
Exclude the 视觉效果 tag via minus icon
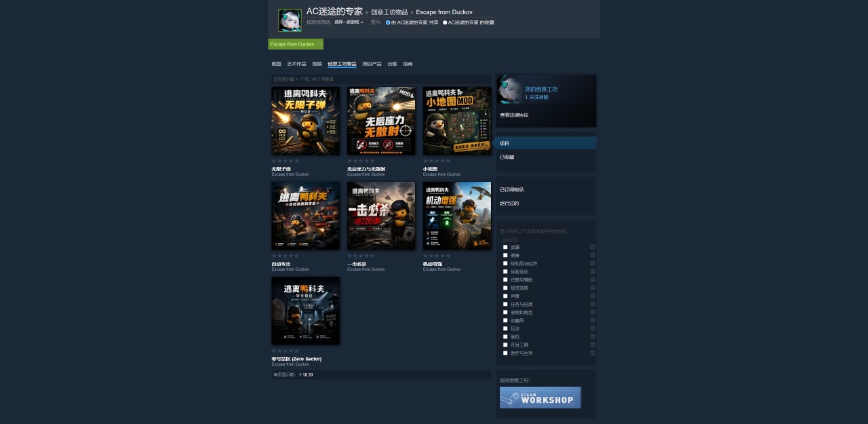point(593,288)
